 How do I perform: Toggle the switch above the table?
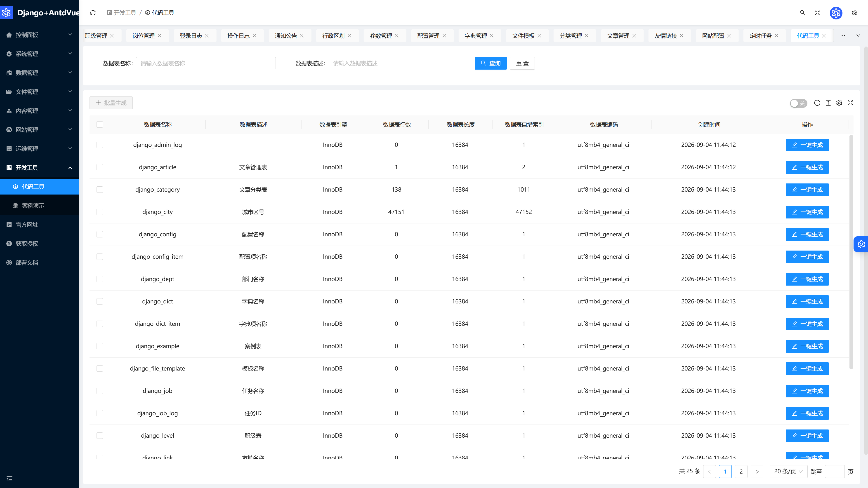(798, 103)
